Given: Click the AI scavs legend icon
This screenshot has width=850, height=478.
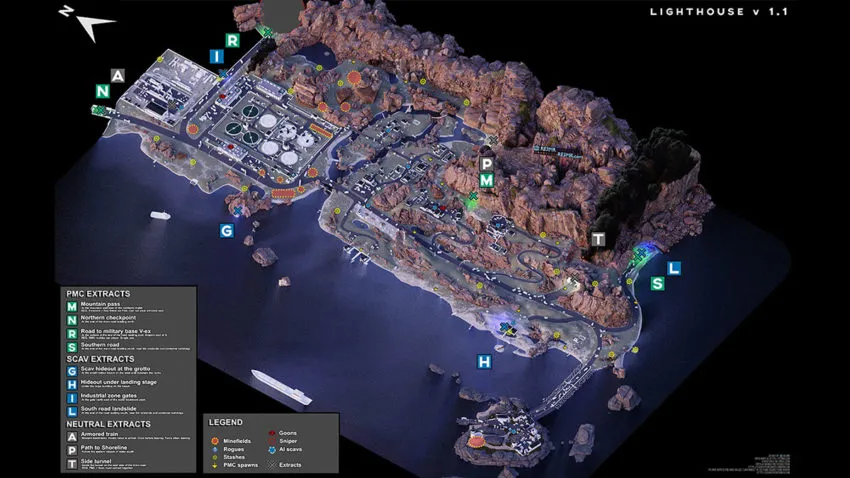Looking at the screenshot, I should [x=272, y=450].
